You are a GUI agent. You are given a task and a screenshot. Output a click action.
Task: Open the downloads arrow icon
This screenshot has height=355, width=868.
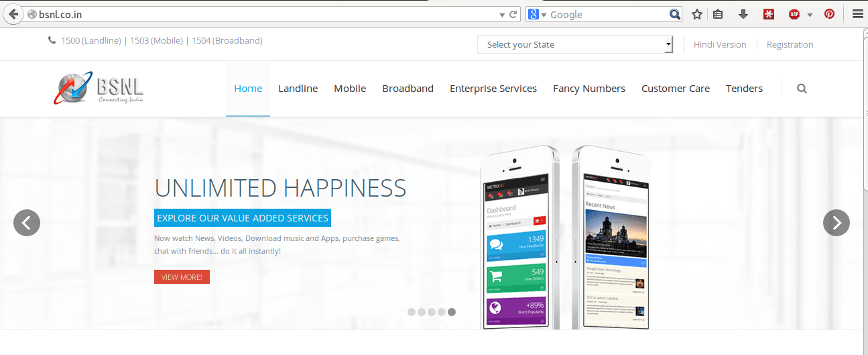click(x=743, y=14)
